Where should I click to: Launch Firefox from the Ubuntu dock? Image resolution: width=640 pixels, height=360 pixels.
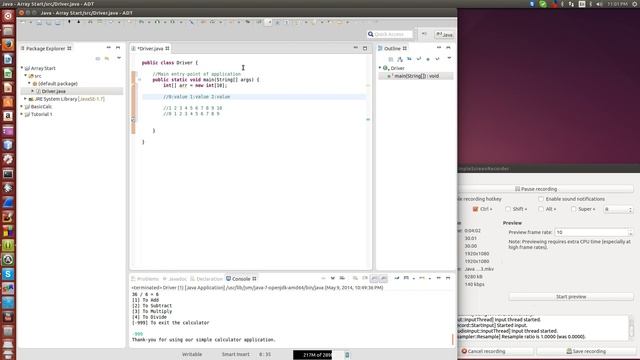(x=8, y=44)
